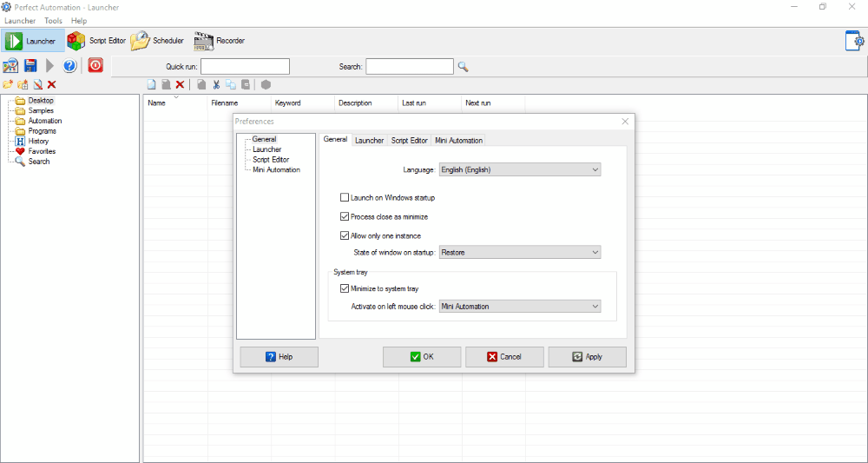
Task: Select the Automation folder in main tree
Action: pos(45,121)
